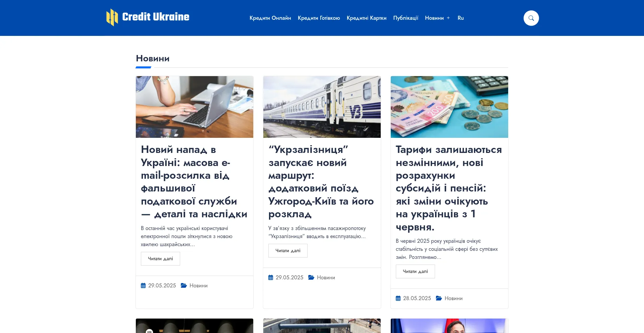Click the banknotes and coins thumbnail
644x333 pixels.
(449, 107)
